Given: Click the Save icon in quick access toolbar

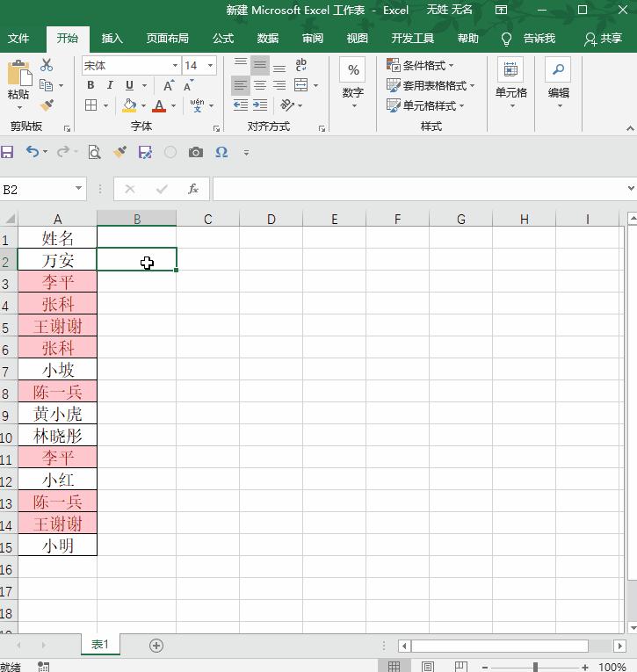Looking at the screenshot, I should [7, 152].
